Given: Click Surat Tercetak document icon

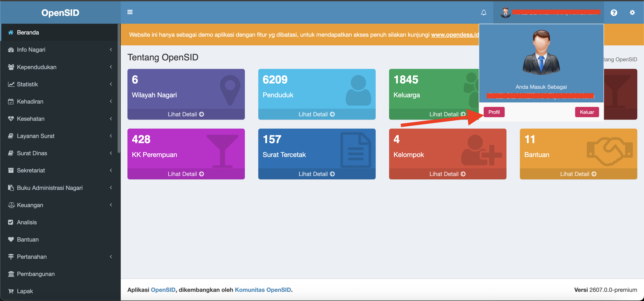Looking at the screenshot, I should [356, 150].
